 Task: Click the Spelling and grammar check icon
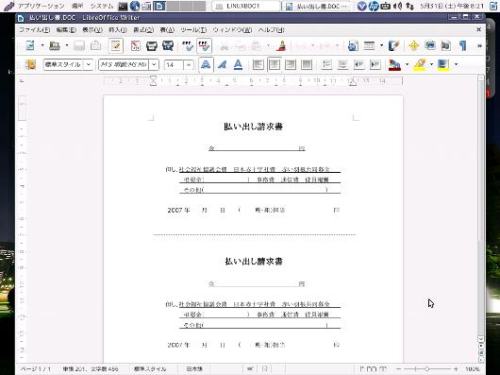[188, 46]
